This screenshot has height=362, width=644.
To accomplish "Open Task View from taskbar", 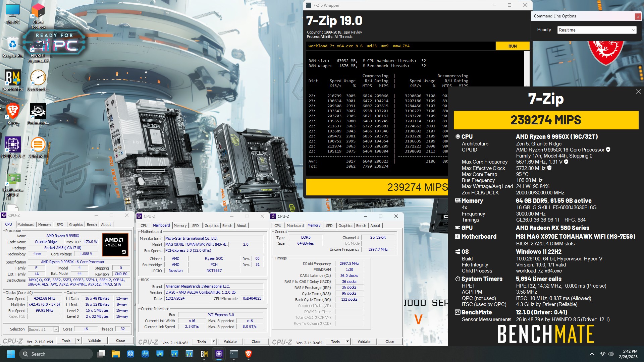I will 101,354.
